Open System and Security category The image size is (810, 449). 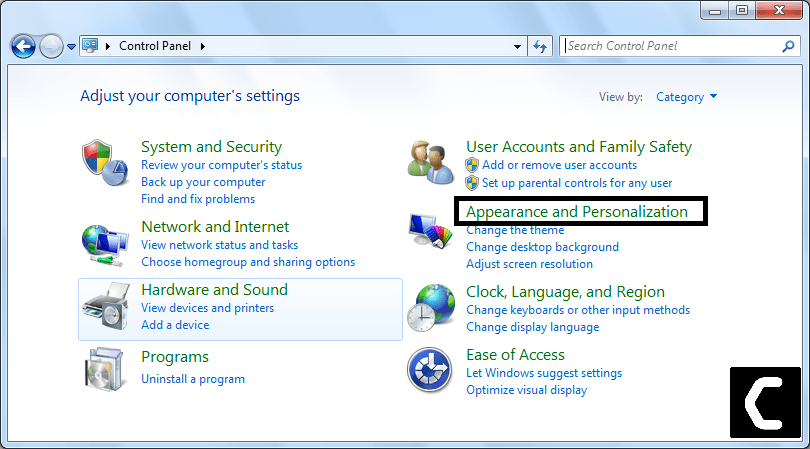(x=211, y=147)
